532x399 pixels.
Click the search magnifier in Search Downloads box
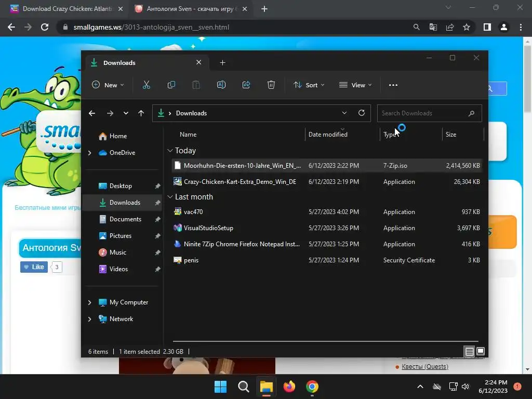[x=471, y=113]
